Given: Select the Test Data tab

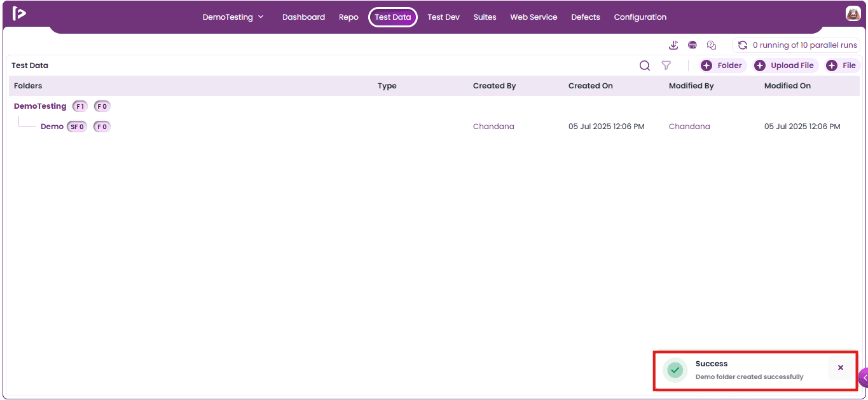Looking at the screenshot, I should [393, 17].
